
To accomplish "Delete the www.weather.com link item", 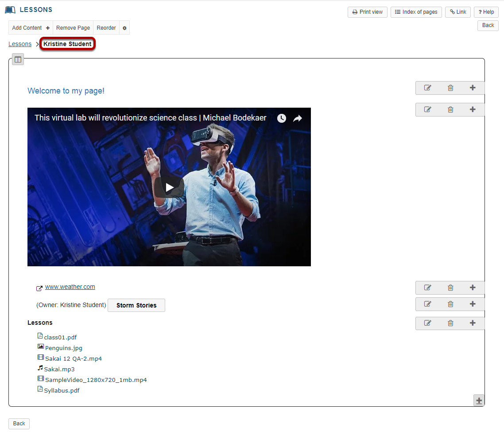I will 450,288.
